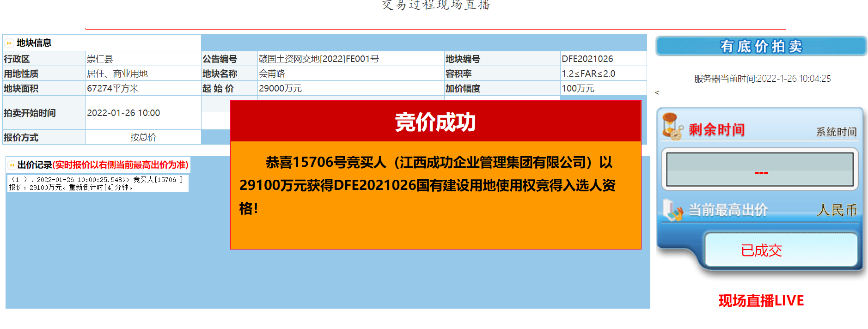Click the 按总价 bidding method cell

click(x=143, y=137)
